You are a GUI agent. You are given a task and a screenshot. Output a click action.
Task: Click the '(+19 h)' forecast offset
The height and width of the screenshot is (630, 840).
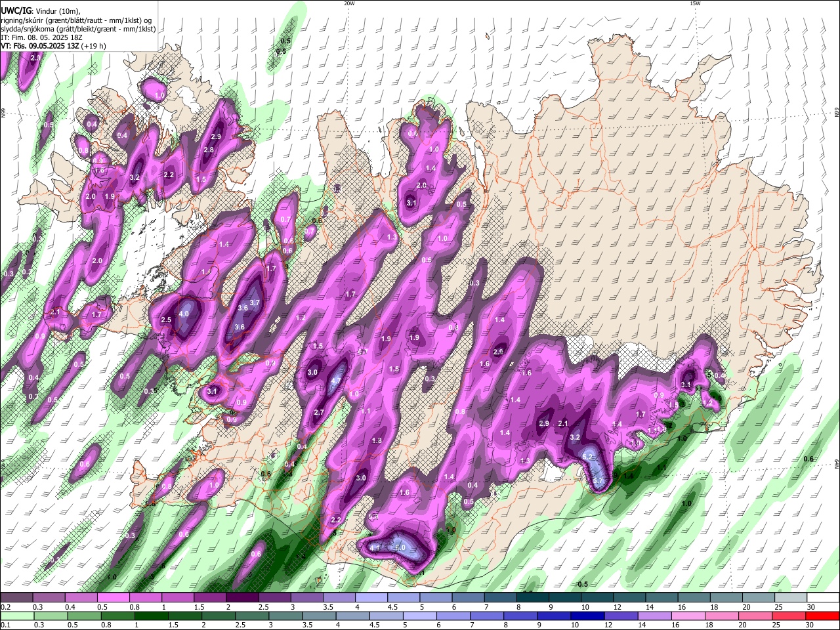click(x=94, y=46)
